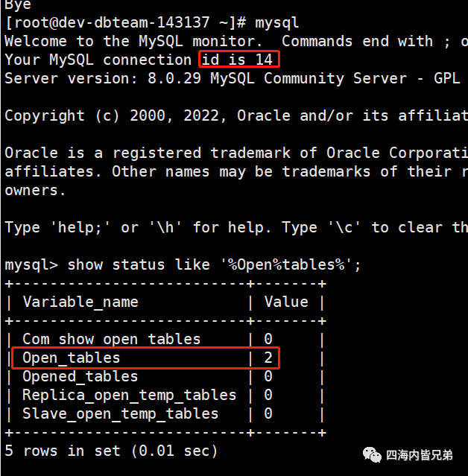Click the 'Open_tables' row name
This screenshot has height=476, width=468.
click(x=72, y=358)
